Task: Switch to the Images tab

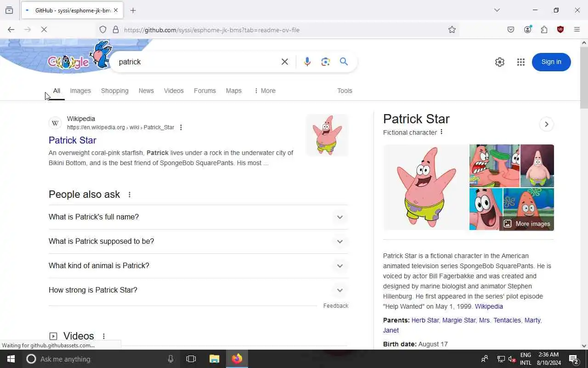Action: [80, 91]
